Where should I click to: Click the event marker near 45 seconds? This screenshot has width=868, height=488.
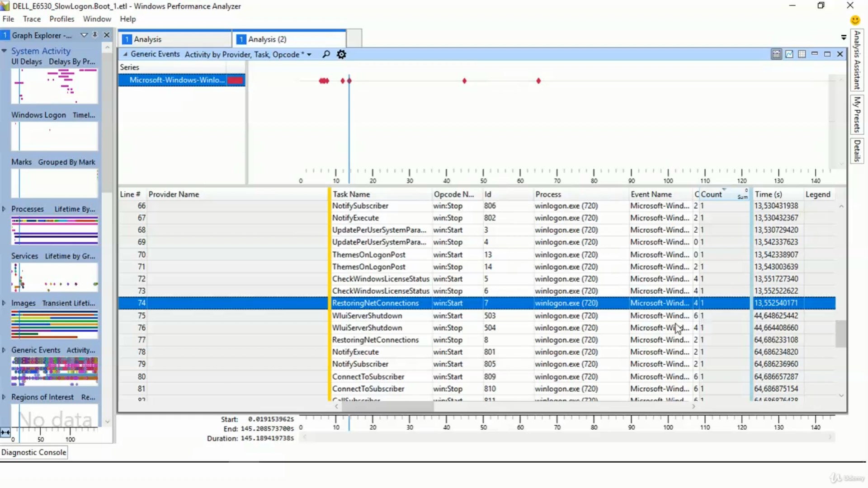tap(464, 81)
